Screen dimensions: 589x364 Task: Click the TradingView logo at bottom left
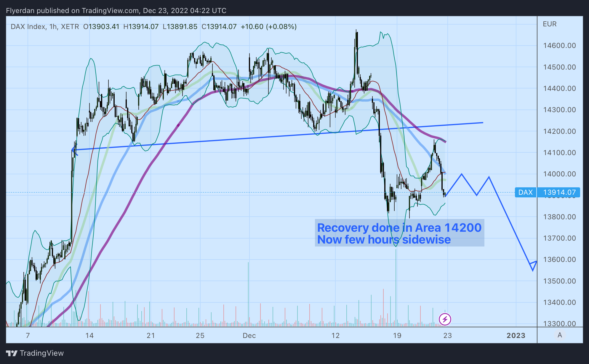point(35,353)
